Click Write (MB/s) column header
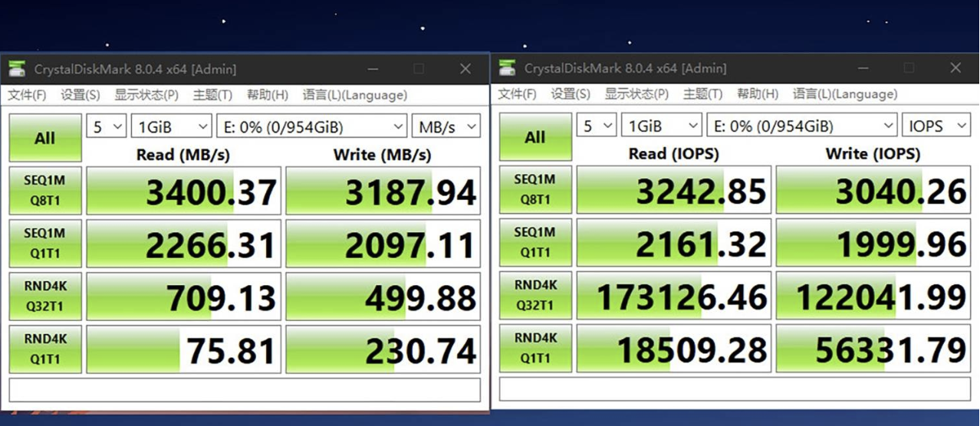The width and height of the screenshot is (980, 426). pos(382,155)
